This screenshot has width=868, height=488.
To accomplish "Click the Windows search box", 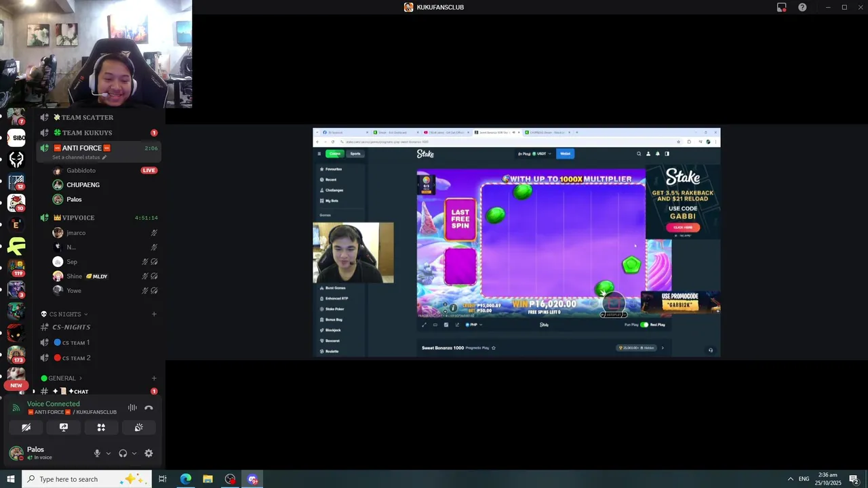I will (85, 479).
